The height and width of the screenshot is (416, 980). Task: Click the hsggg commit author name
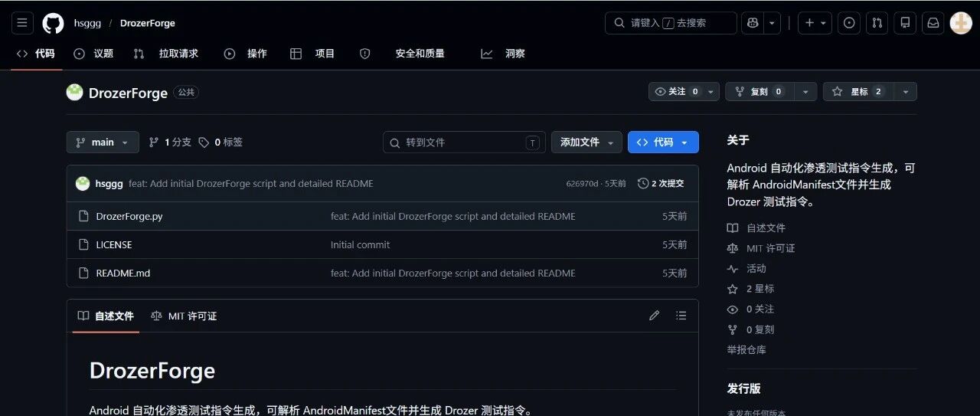pyautogui.click(x=109, y=184)
